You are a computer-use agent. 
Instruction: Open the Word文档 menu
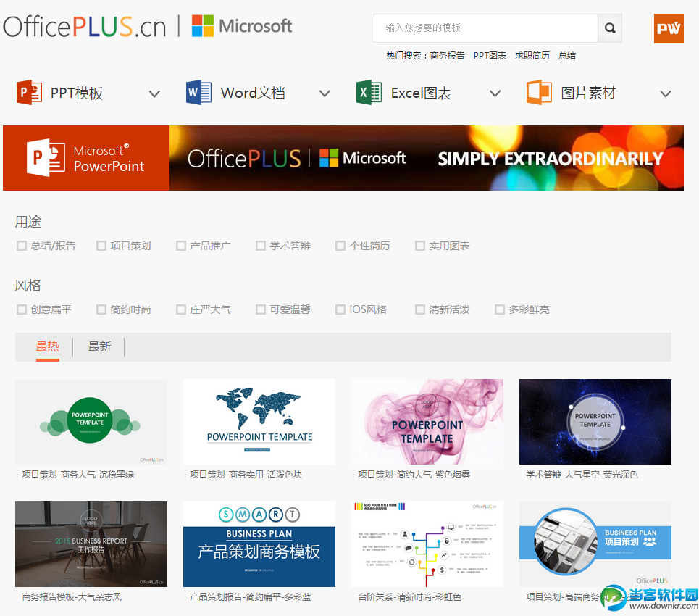coord(253,93)
